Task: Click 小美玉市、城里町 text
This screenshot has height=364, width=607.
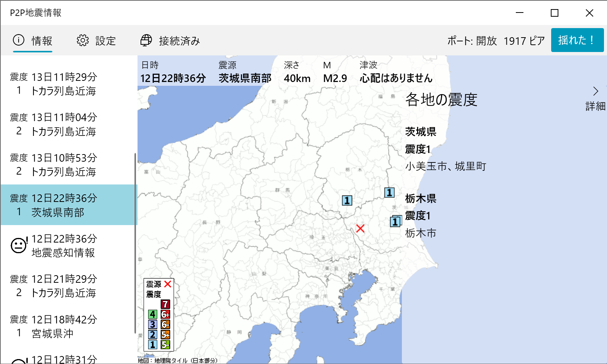Action: (x=446, y=166)
